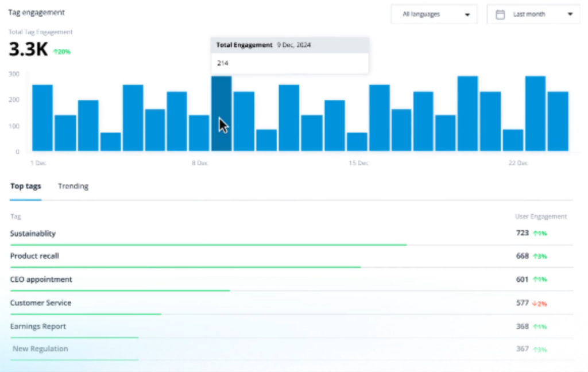Click the red down arrow for Customer Service
This screenshot has height=372, width=588.
(534, 303)
